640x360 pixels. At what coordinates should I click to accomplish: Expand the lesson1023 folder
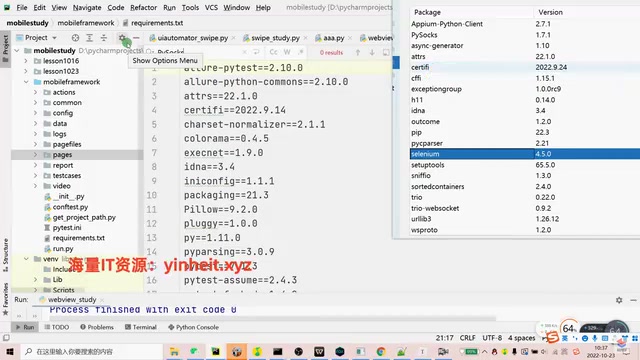click(26, 71)
